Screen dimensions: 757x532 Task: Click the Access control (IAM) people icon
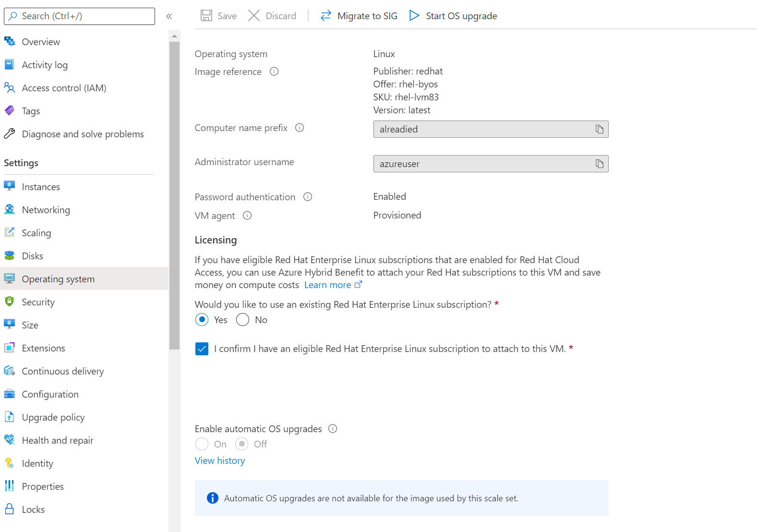click(10, 88)
